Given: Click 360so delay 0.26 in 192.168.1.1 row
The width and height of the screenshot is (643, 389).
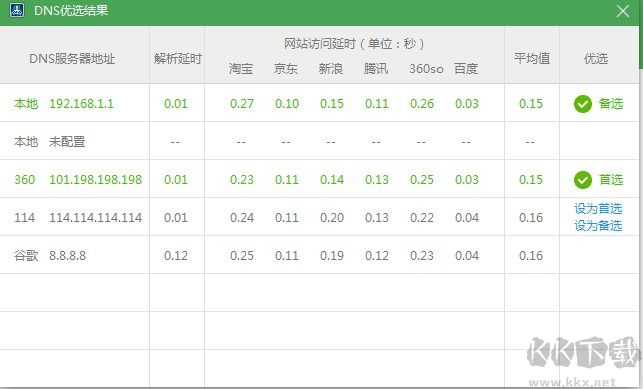Looking at the screenshot, I should tap(422, 104).
